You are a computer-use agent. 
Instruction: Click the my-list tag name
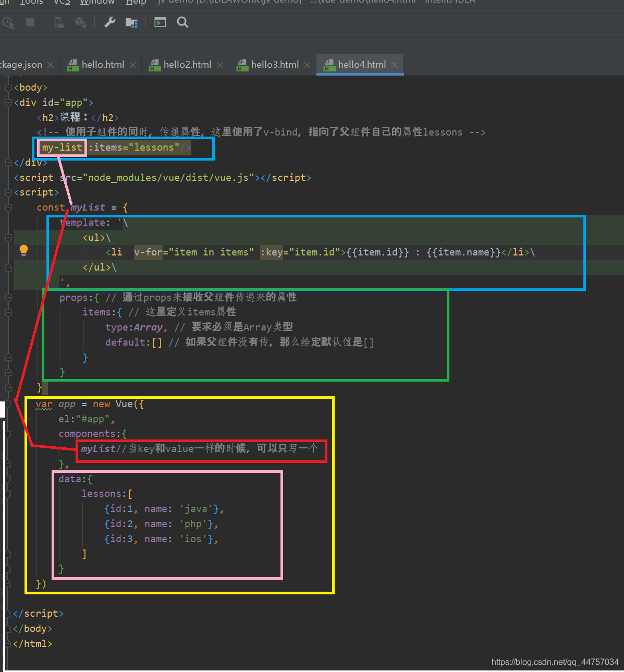(62, 148)
